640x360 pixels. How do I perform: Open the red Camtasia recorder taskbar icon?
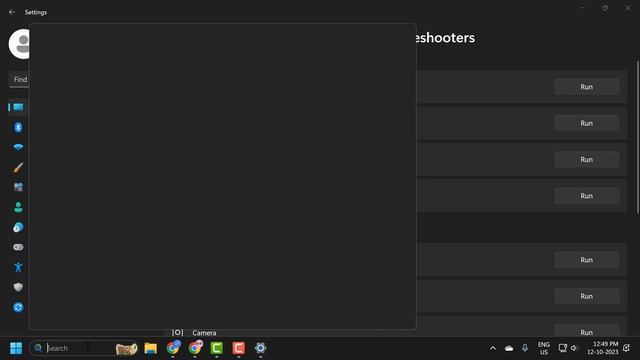pos(239,348)
